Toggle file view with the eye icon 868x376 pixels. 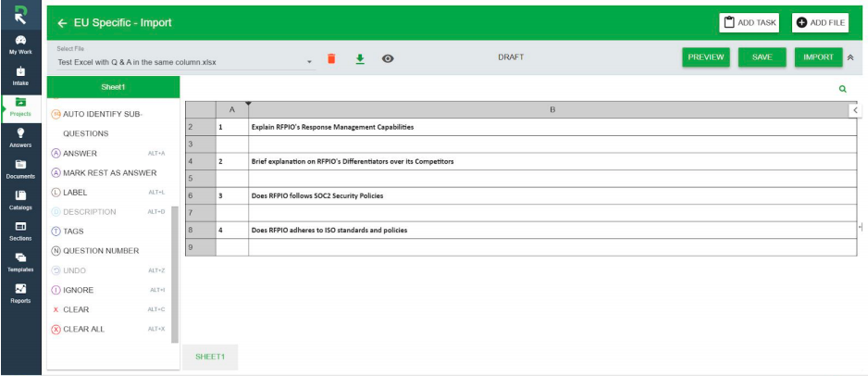[x=388, y=58]
